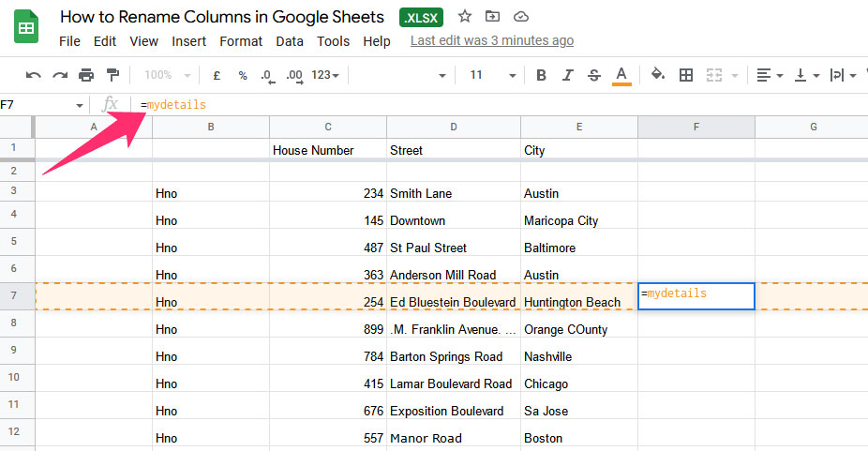Select column F header

(x=696, y=127)
